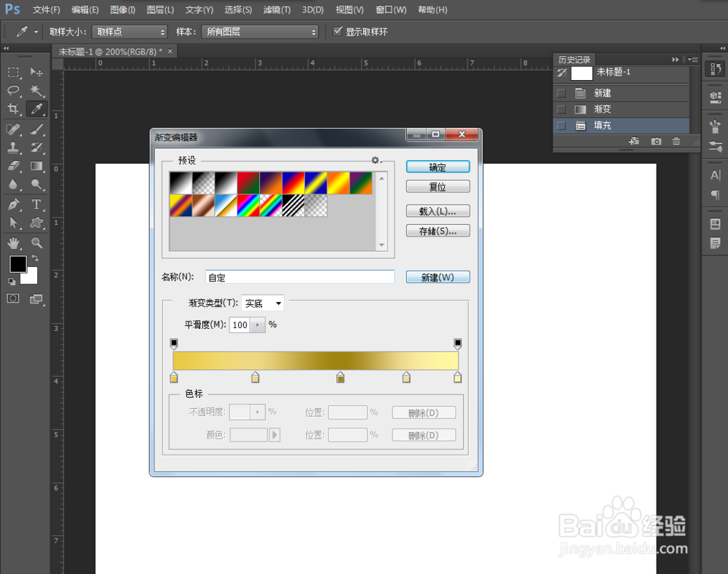Switch to 未标题-1 document tab
Screen dimensions: 728x574
(111, 52)
